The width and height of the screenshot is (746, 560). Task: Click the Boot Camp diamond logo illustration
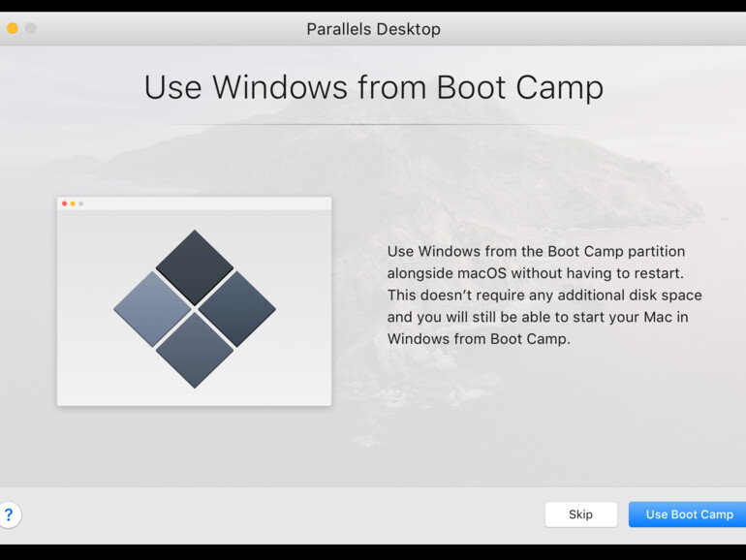pos(195,309)
